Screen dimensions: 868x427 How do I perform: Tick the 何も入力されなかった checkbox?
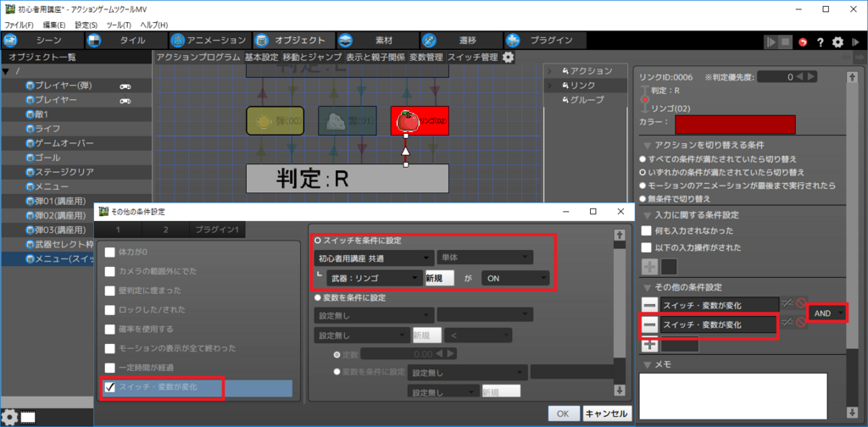[x=646, y=230]
